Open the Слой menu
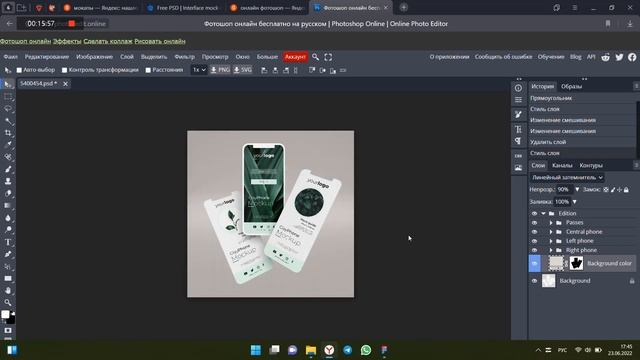The width and height of the screenshot is (640, 360). pyautogui.click(x=127, y=57)
